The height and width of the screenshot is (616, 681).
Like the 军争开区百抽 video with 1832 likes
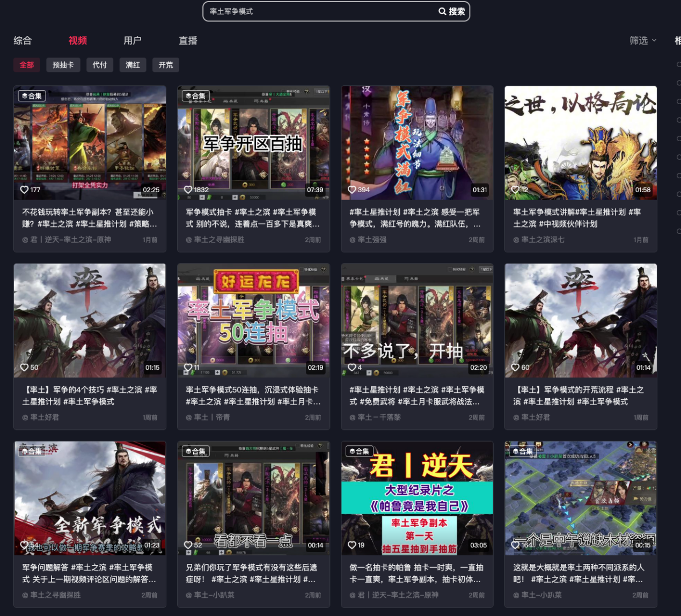[x=188, y=189]
